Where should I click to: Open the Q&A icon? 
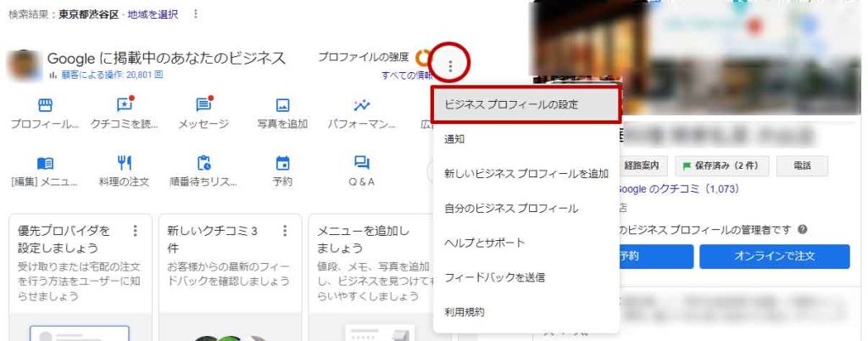pos(362,163)
